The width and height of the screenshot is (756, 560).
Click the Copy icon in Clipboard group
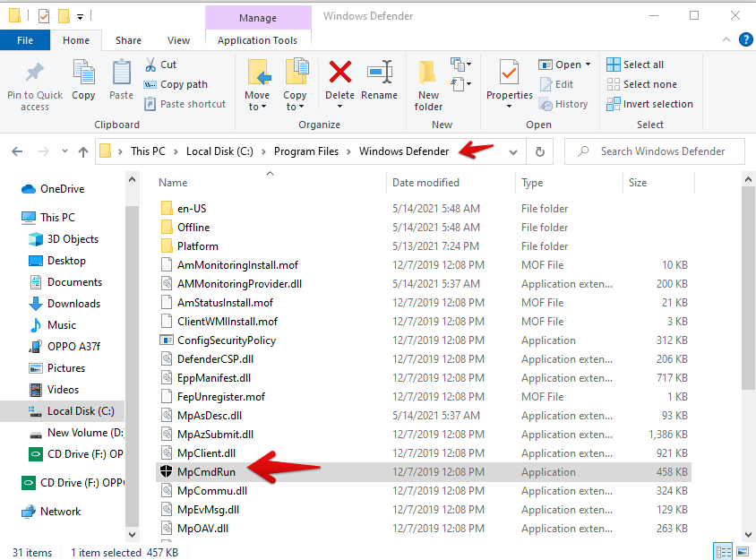pos(83,73)
